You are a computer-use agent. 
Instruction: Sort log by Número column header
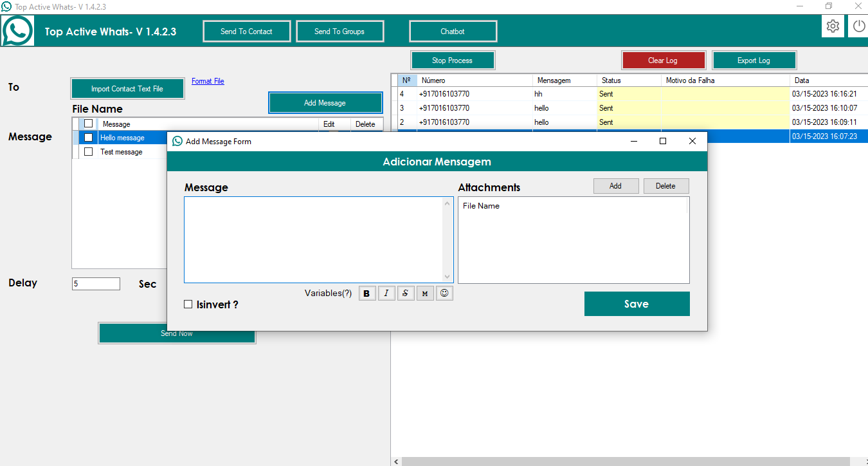point(475,80)
